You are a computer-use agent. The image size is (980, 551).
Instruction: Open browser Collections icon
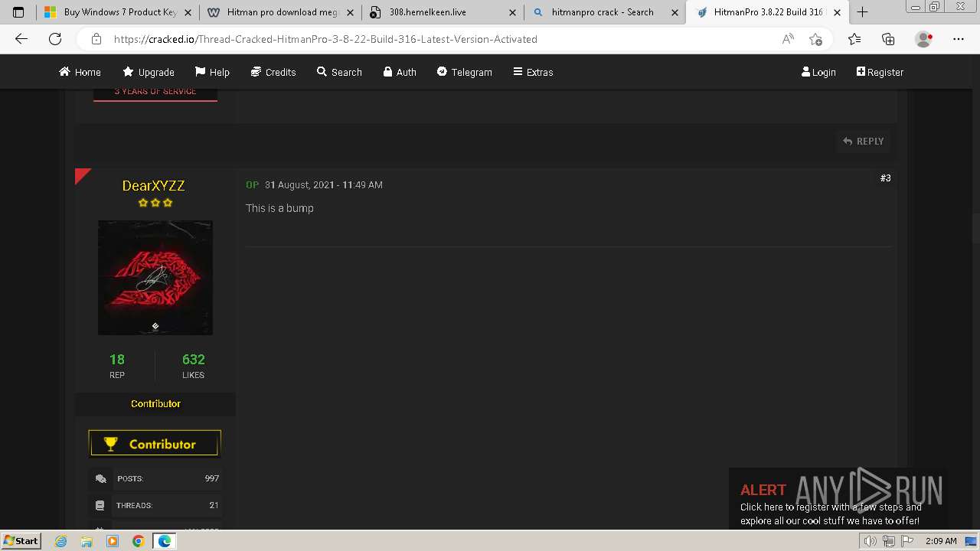click(x=888, y=39)
